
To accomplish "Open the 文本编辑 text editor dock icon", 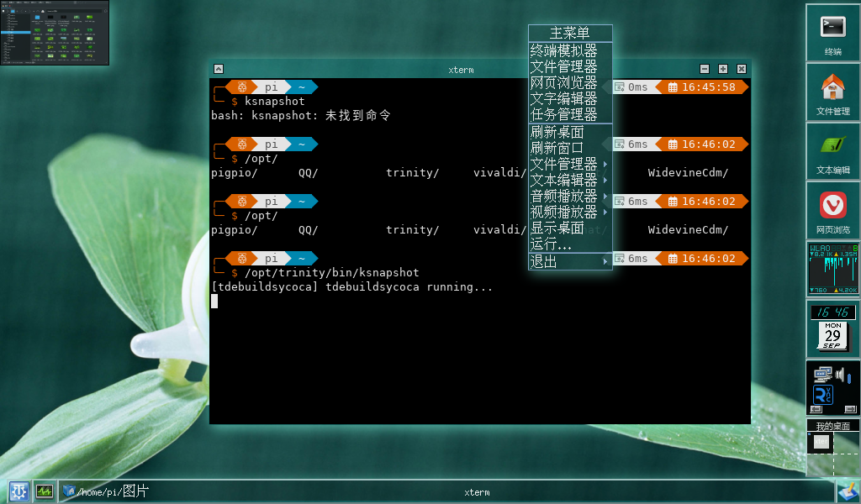I will click(x=832, y=150).
